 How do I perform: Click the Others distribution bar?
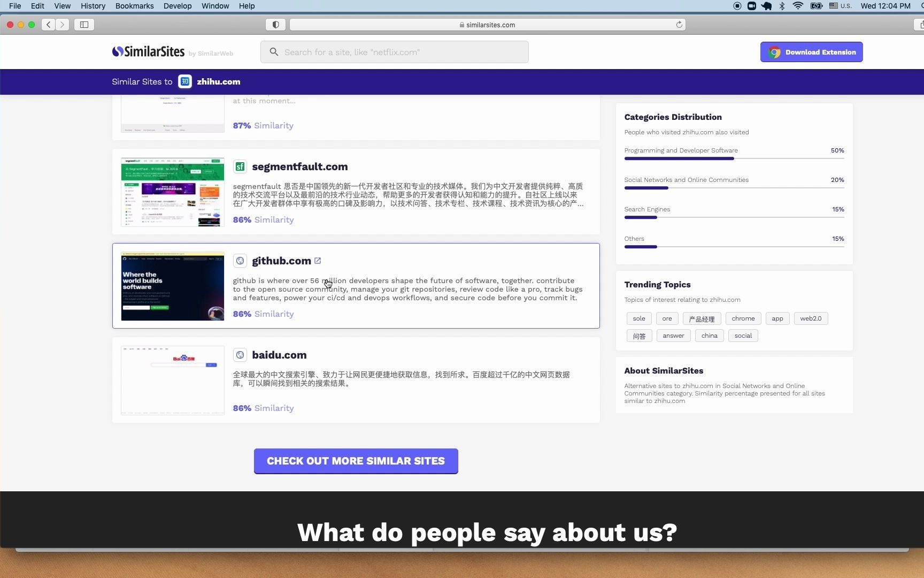[x=734, y=247]
